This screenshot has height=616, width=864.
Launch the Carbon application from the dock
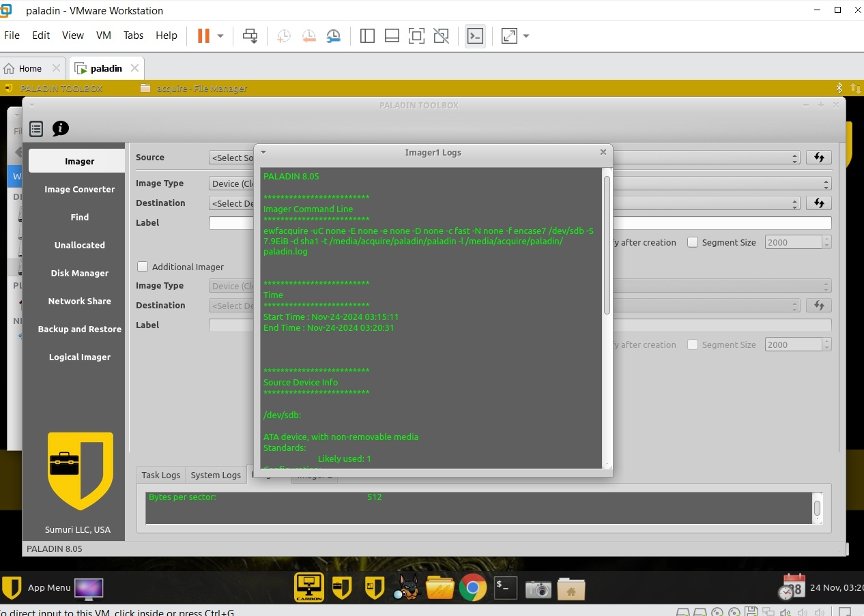coord(309,587)
